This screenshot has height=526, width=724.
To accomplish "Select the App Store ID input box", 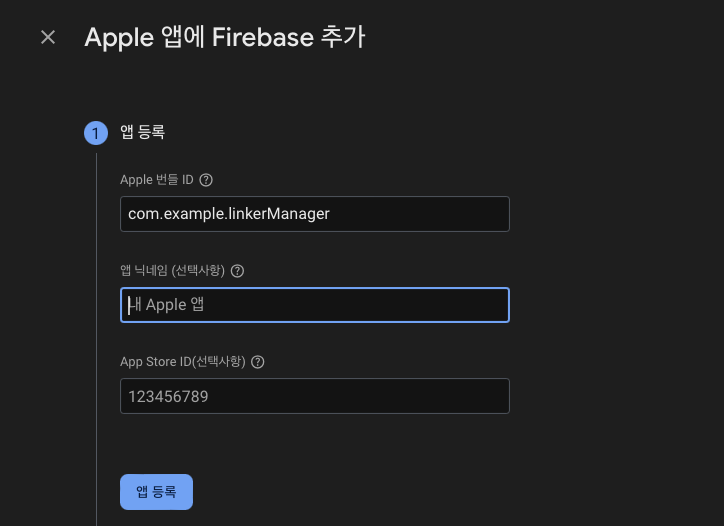I will 314,396.
